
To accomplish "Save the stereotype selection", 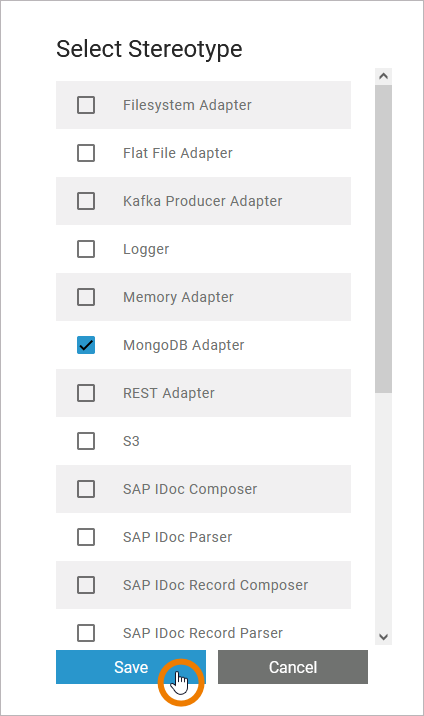I will coord(131,667).
